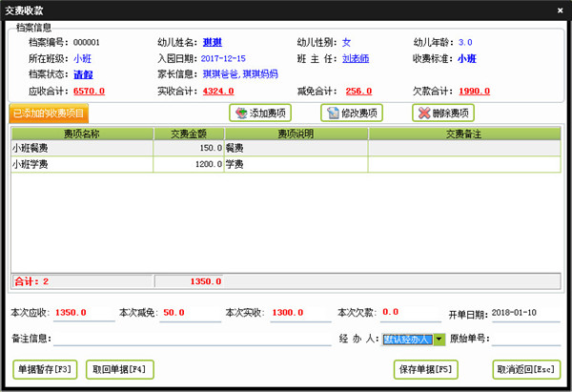Click the 原始单号 original number field
The height and width of the screenshot is (392, 572).
click(529, 339)
